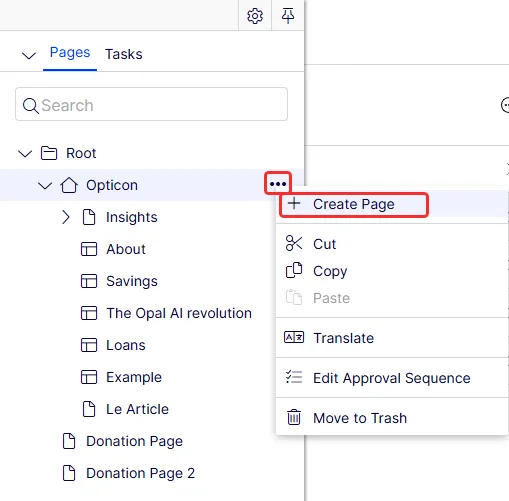Viewport: 509px width, 501px height.
Task: Expand the Insights page node
Action: [x=66, y=217]
